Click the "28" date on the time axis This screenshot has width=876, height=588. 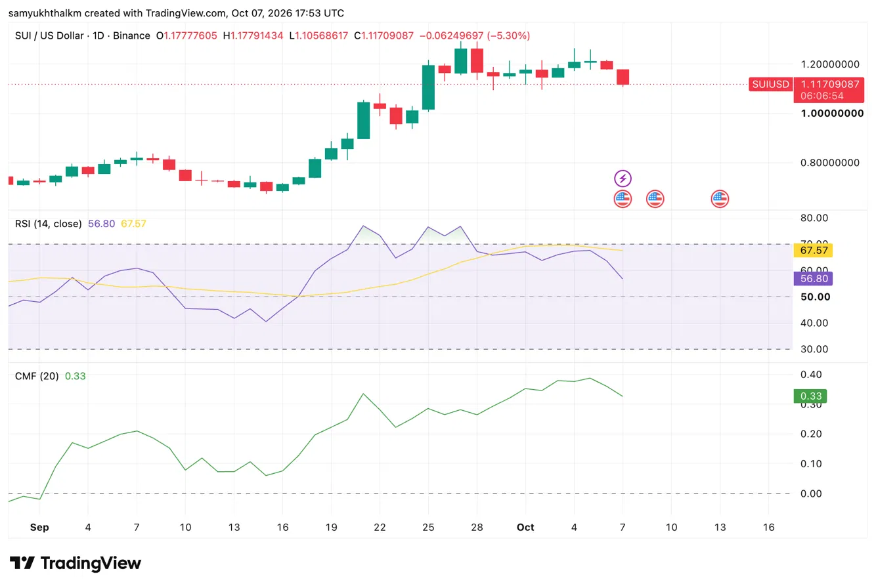click(477, 527)
